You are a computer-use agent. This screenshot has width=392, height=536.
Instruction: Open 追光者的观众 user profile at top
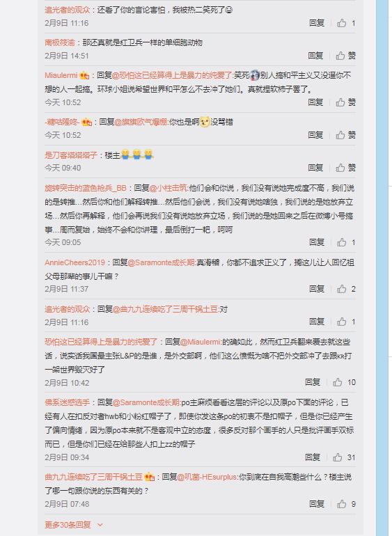point(68,10)
